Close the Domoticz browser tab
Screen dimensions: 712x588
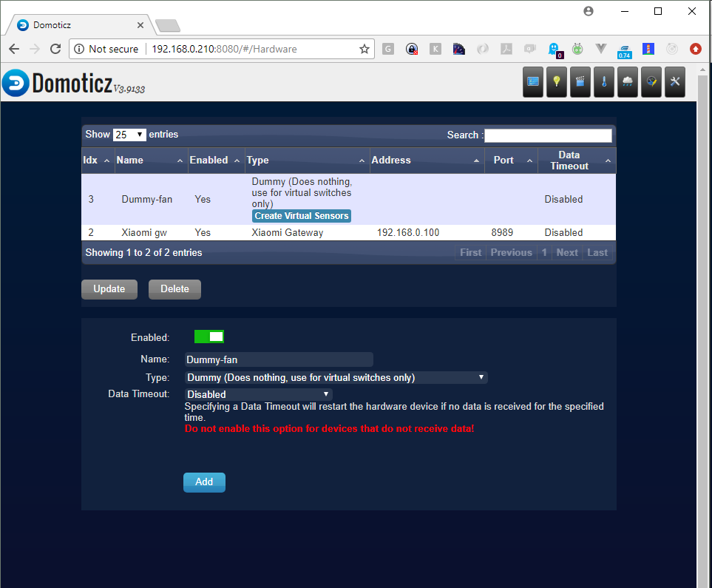tap(140, 25)
